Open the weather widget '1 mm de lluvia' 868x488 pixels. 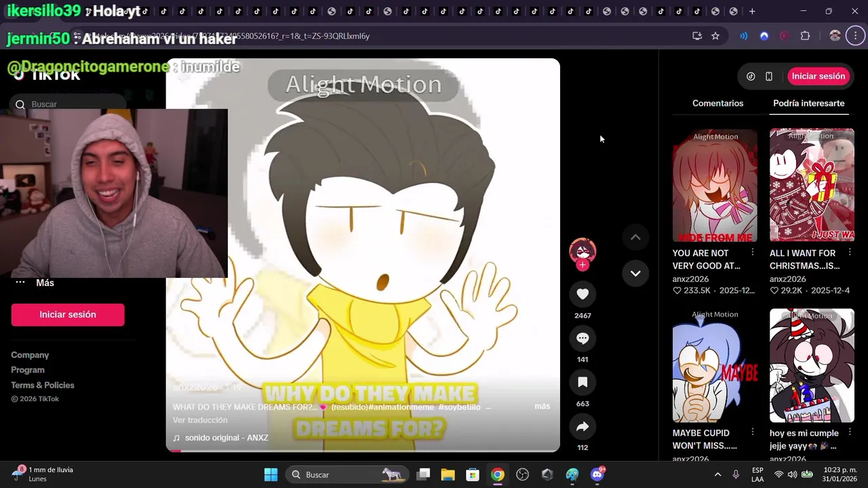[42, 474]
